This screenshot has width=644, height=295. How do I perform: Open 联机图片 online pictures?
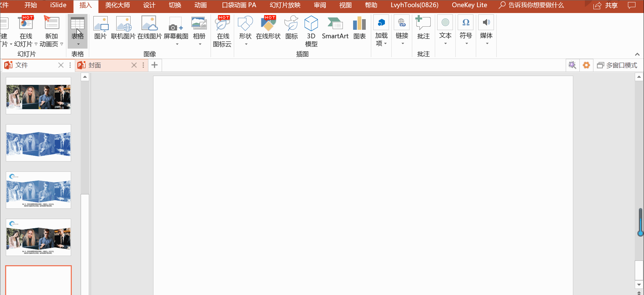[x=123, y=28]
